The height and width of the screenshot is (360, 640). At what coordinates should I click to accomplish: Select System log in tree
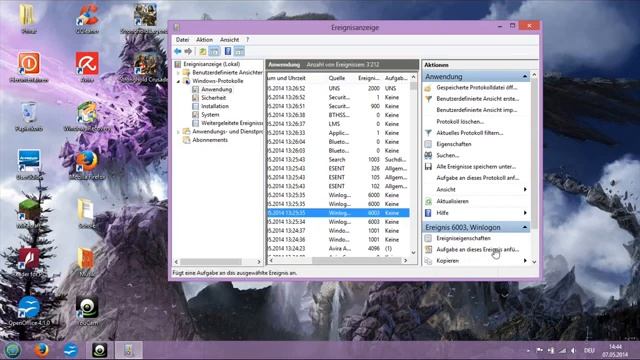[x=210, y=115]
